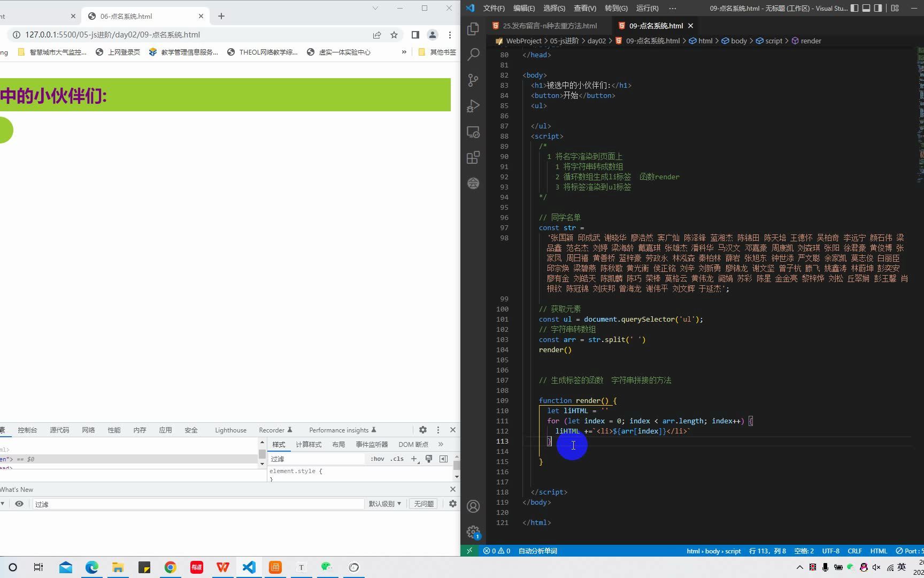Open the VS Code Search panel
This screenshot has height=578, width=924.
tap(473, 55)
